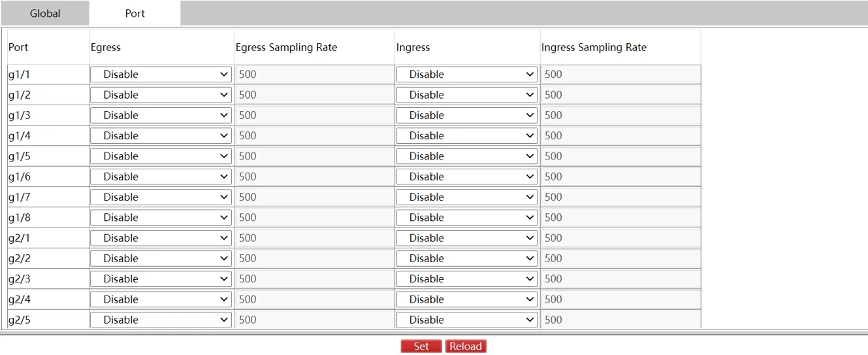Open the Egress dropdown for port g1/1
The width and height of the screenshot is (868, 355).
coord(161,75)
